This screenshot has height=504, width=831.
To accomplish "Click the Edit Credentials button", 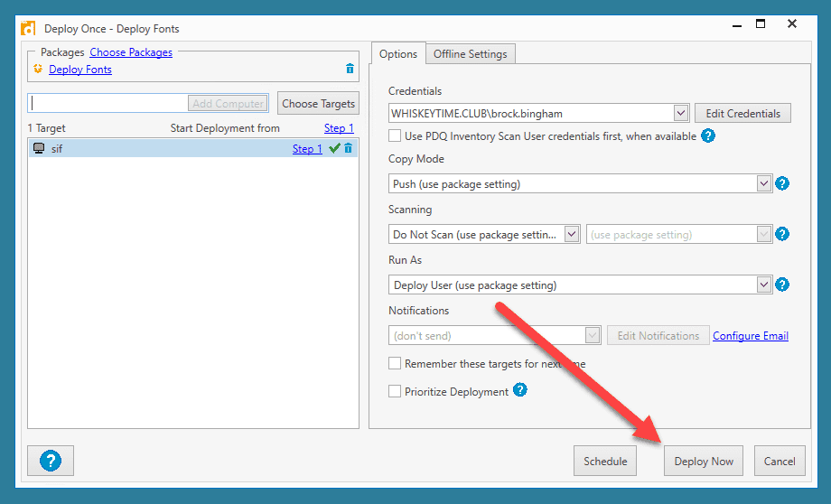I will coord(743,114).
